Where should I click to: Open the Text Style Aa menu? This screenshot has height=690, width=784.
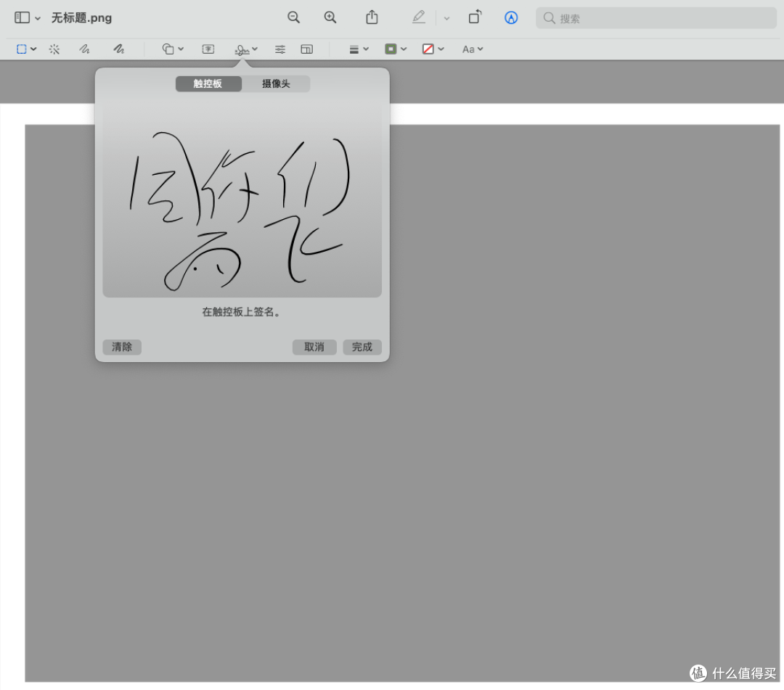(x=472, y=49)
